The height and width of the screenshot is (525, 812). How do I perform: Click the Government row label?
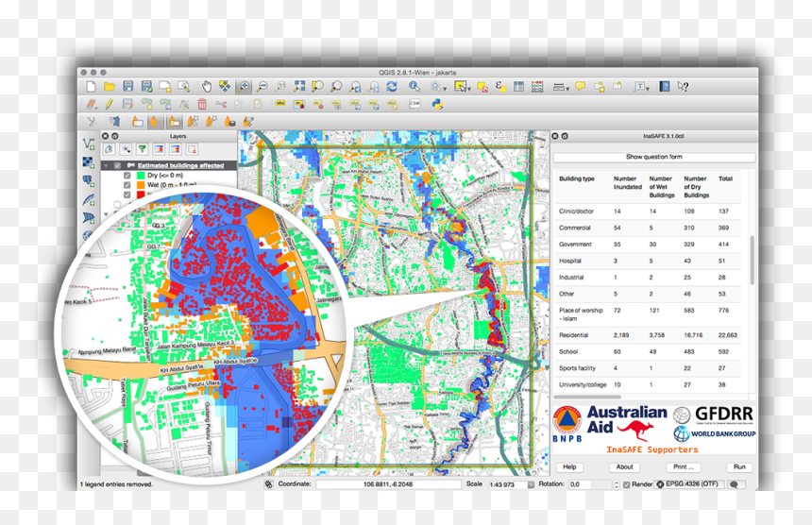[x=575, y=244]
